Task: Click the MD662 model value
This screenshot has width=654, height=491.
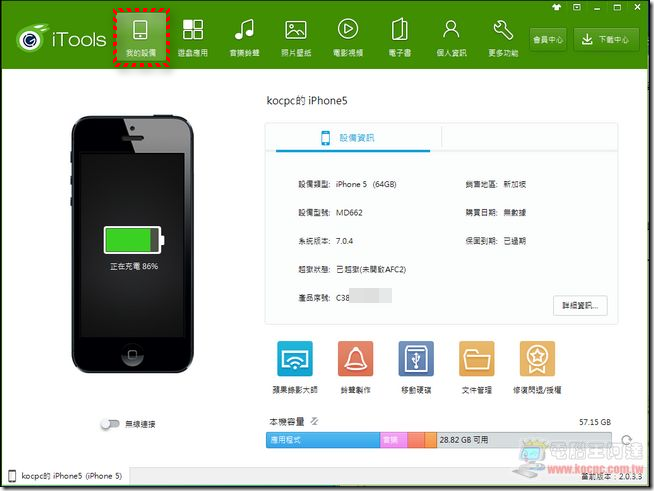Action: click(x=349, y=213)
